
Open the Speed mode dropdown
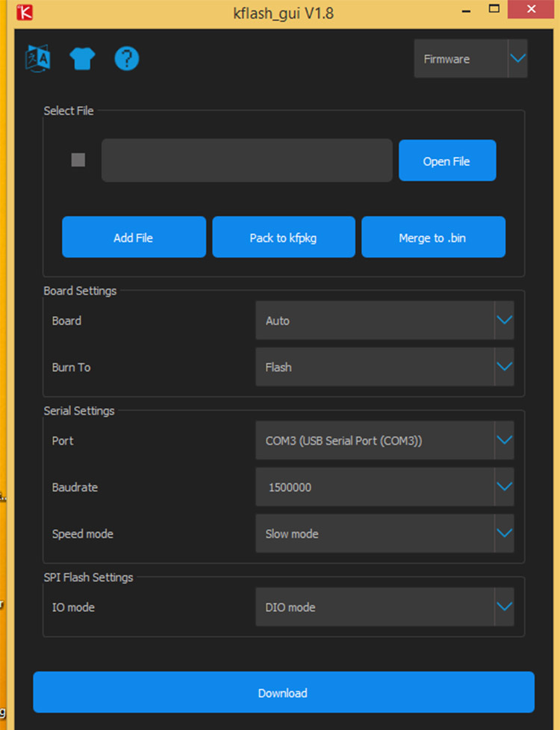385,533
